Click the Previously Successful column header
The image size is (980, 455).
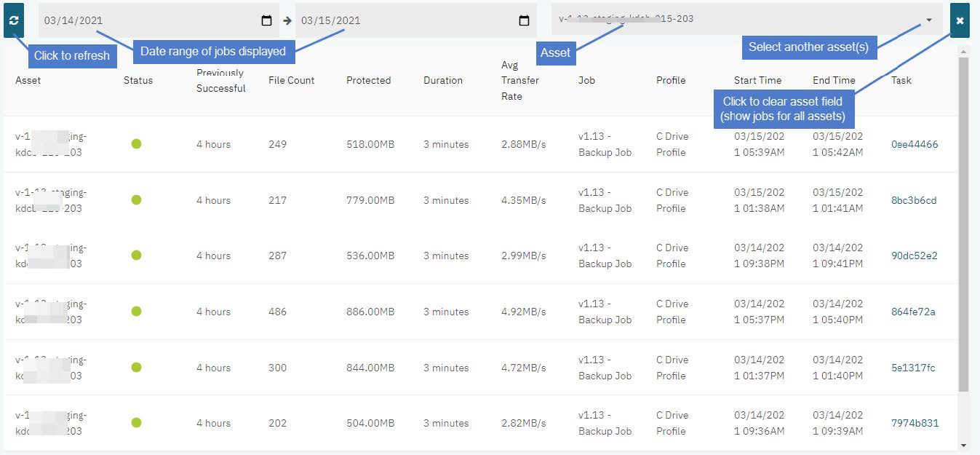pyautogui.click(x=221, y=80)
